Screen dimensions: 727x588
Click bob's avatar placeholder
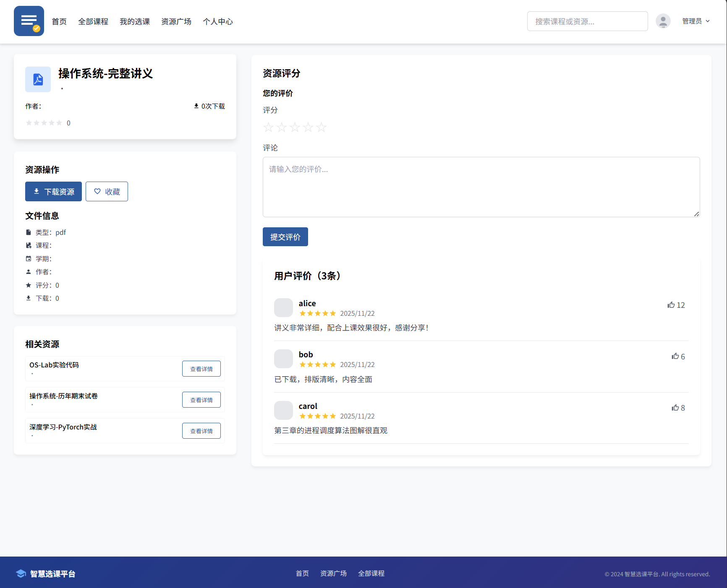coord(283,359)
